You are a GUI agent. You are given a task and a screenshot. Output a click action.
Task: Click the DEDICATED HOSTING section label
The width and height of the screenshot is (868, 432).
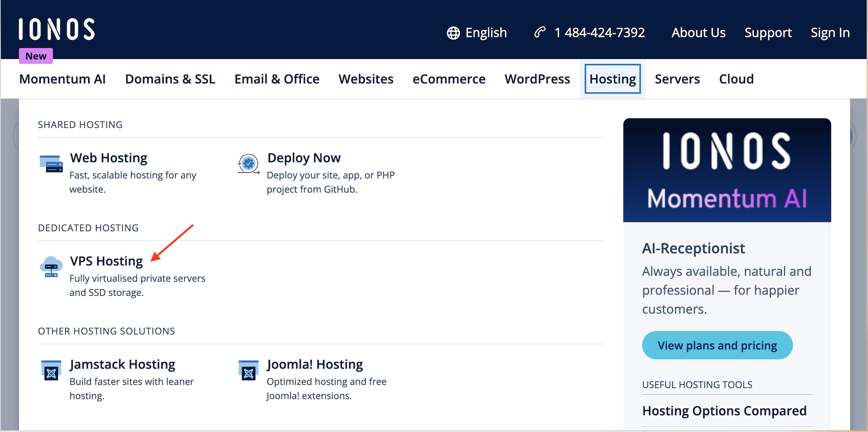(x=88, y=228)
